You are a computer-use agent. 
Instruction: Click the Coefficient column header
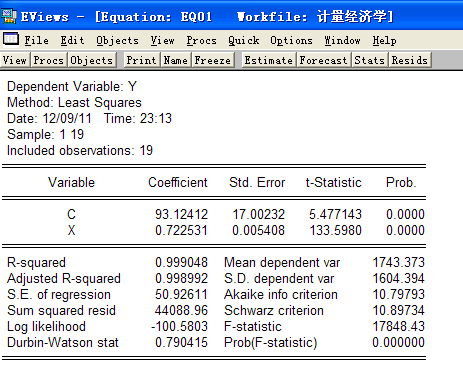pyautogui.click(x=178, y=182)
